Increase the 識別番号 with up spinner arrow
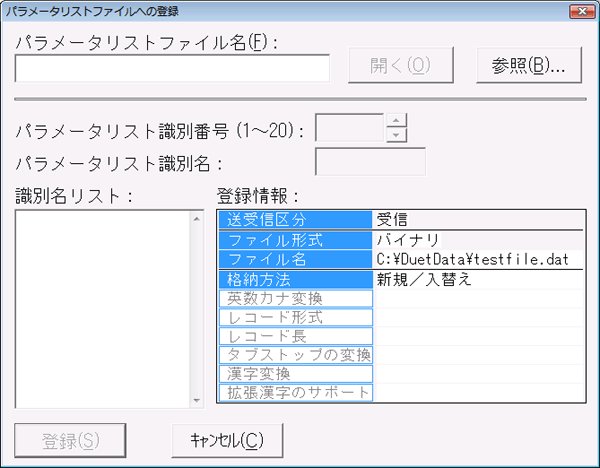 (x=396, y=121)
